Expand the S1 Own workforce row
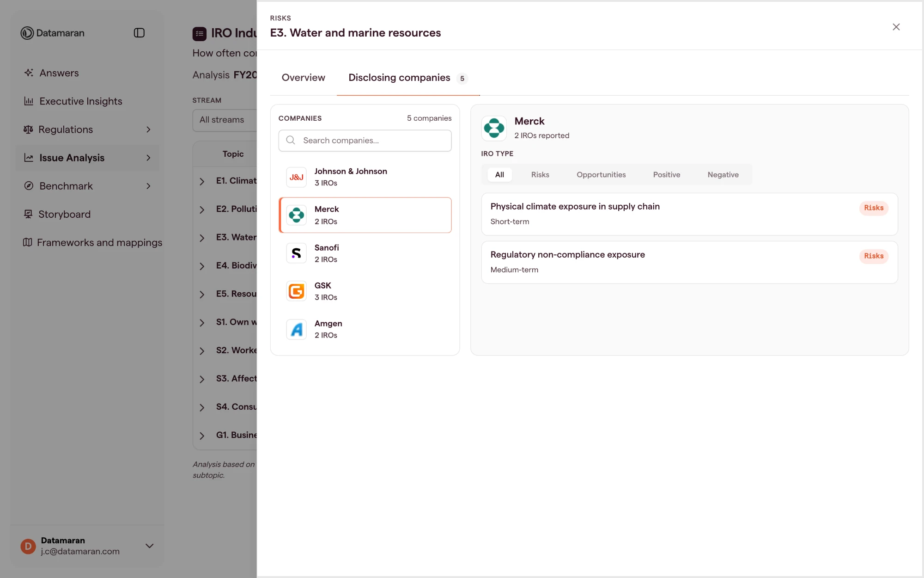 [x=202, y=322]
